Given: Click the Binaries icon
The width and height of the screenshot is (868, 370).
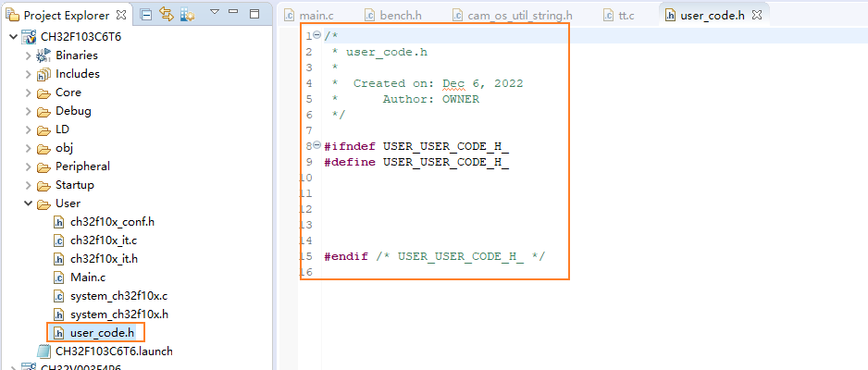Looking at the screenshot, I should pyautogui.click(x=43, y=55).
